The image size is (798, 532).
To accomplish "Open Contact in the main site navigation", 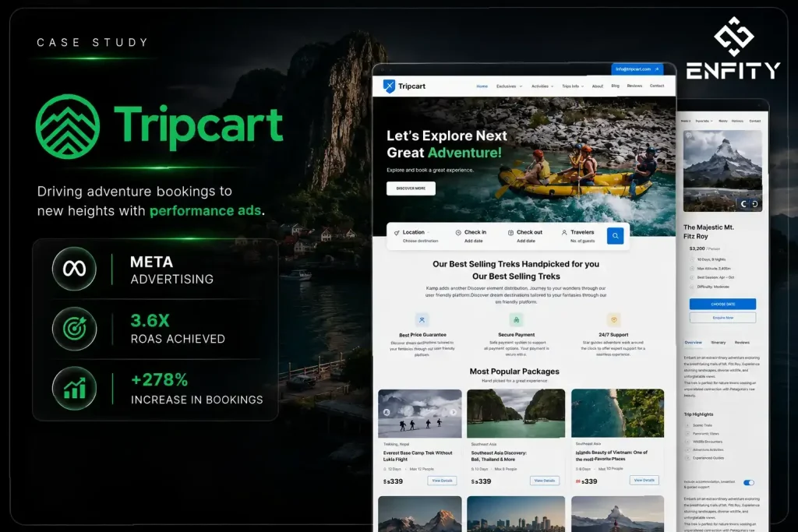I will click(657, 86).
